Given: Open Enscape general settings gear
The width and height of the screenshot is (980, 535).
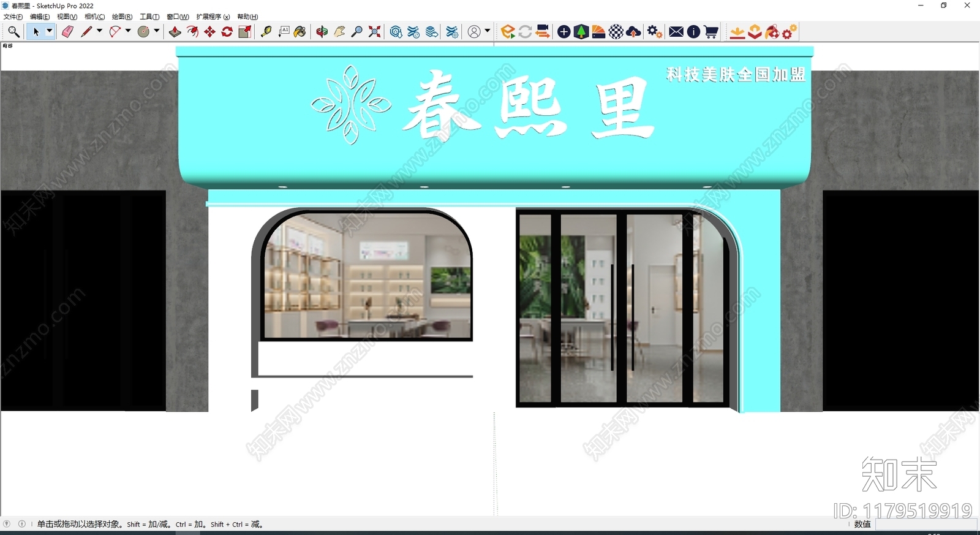Looking at the screenshot, I should click(655, 32).
